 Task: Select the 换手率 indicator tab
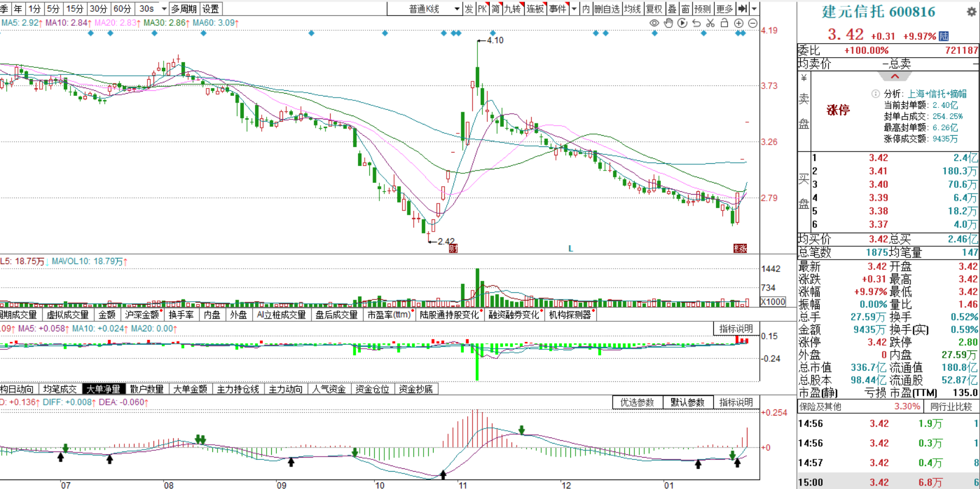pos(181,315)
